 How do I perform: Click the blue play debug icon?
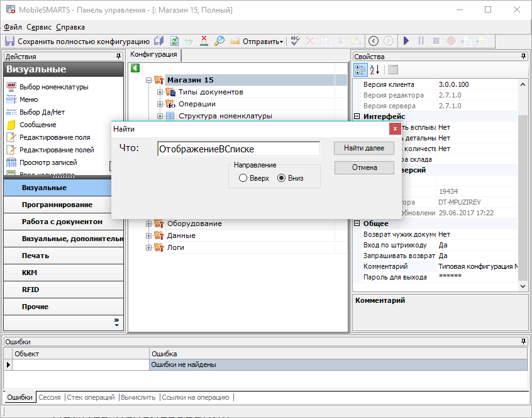tap(406, 42)
